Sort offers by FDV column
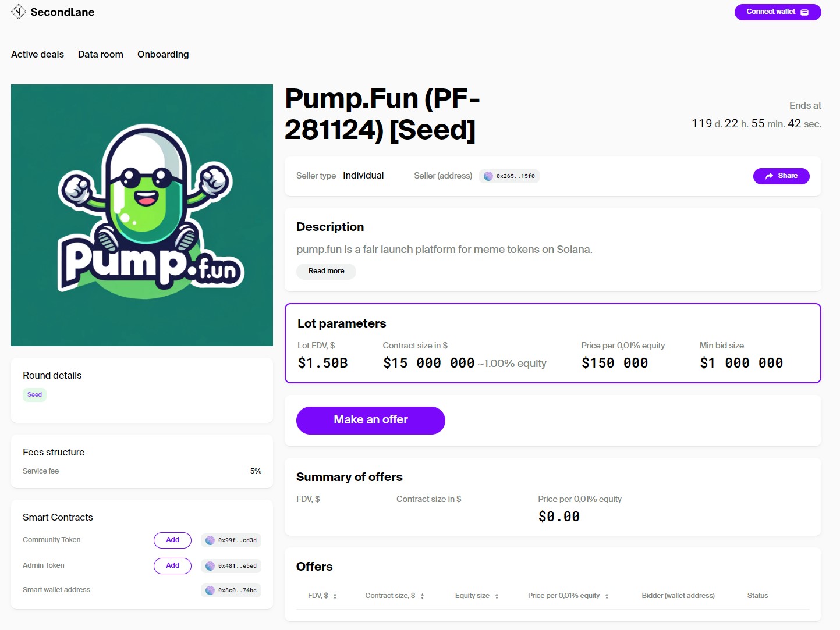This screenshot has width=840, height=630. coord(335,596)
